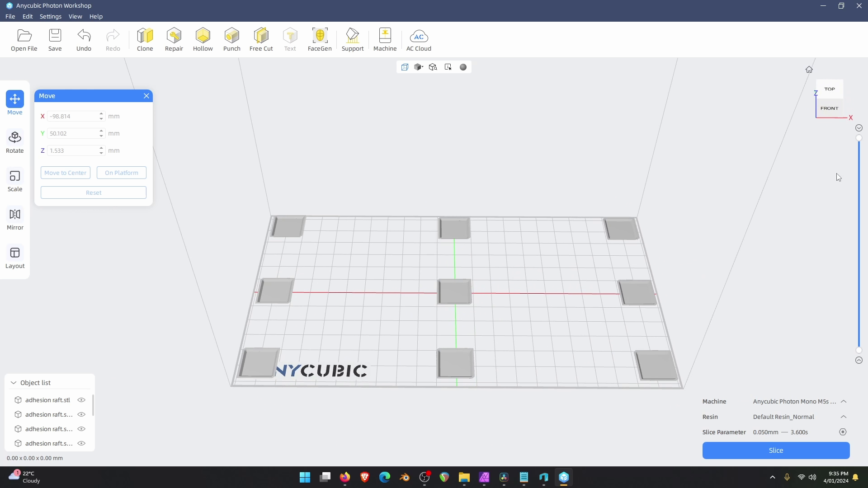Toggle visibility of the second adhesion raft

tap(81, 414)
